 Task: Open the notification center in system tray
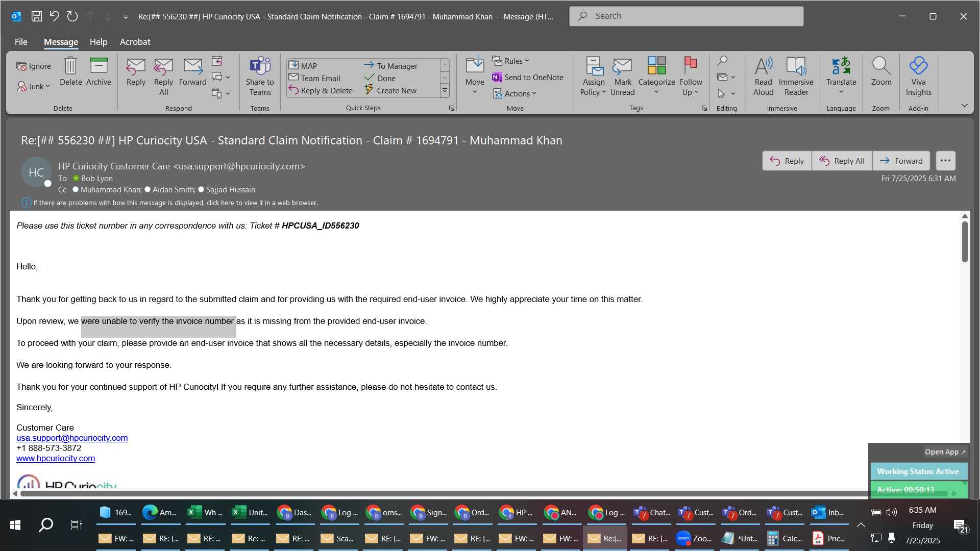pos(960,525)
